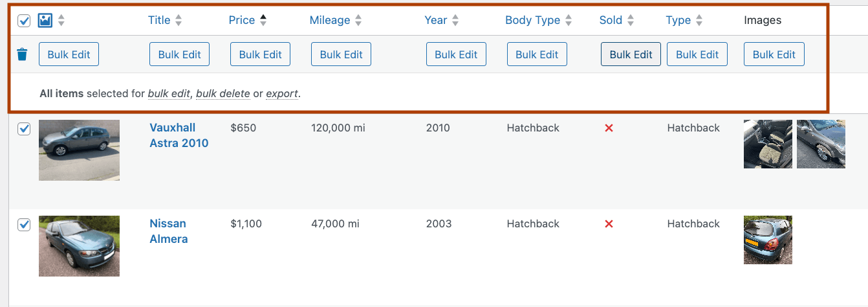Click Bulk Edit under the Price column
This screenshot has width=868, height=307.
pyautogui.click(x=260, y=54)
